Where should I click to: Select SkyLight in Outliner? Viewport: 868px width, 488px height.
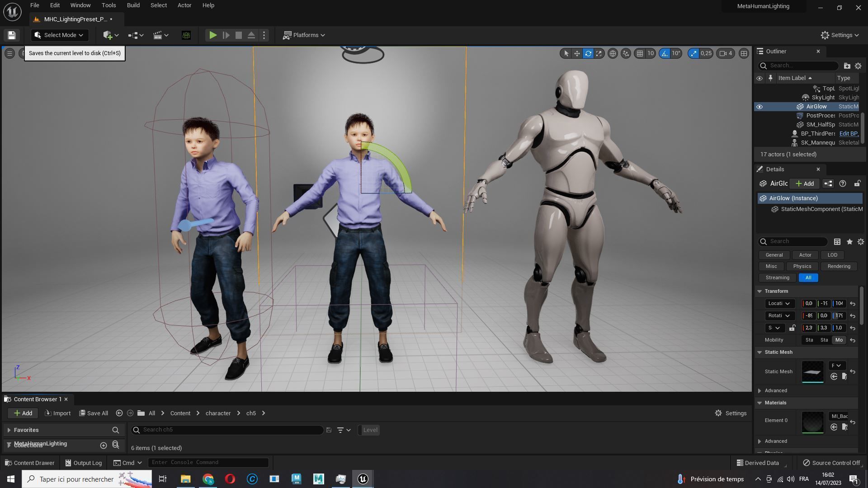[x=823, y=98]
